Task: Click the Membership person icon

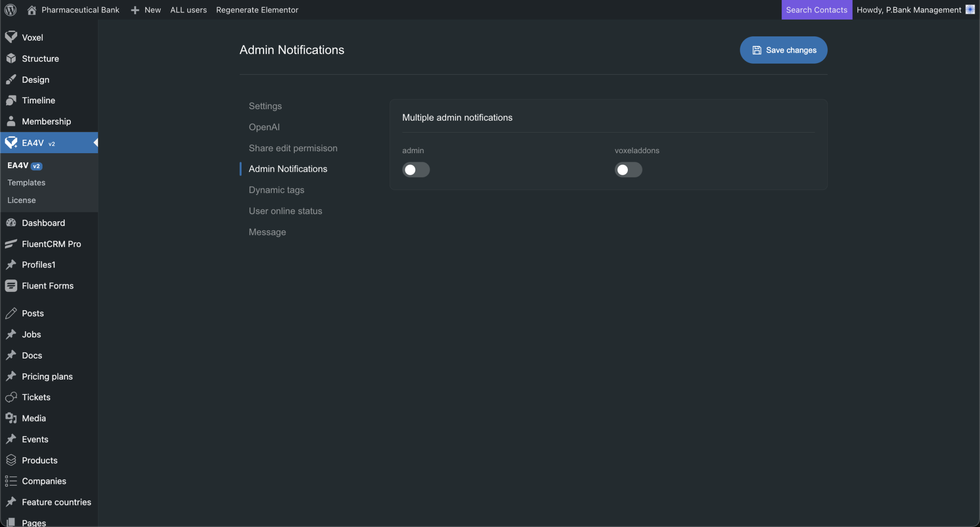Action: click(11, 121)
